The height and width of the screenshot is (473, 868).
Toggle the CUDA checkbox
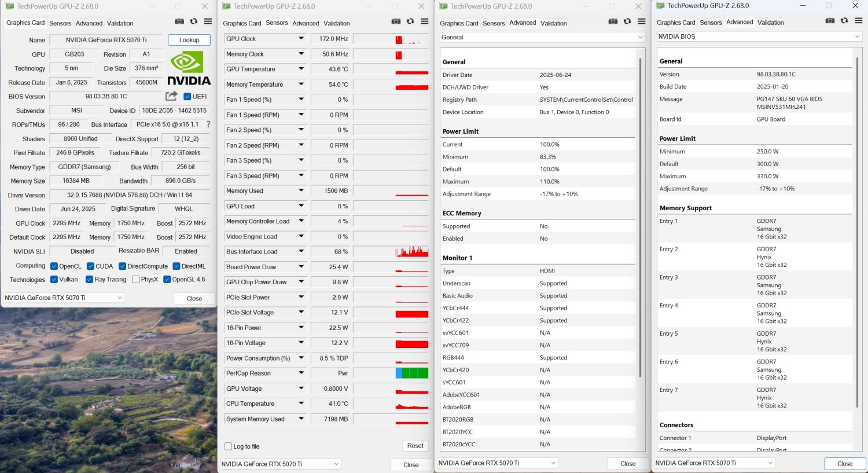90,266
